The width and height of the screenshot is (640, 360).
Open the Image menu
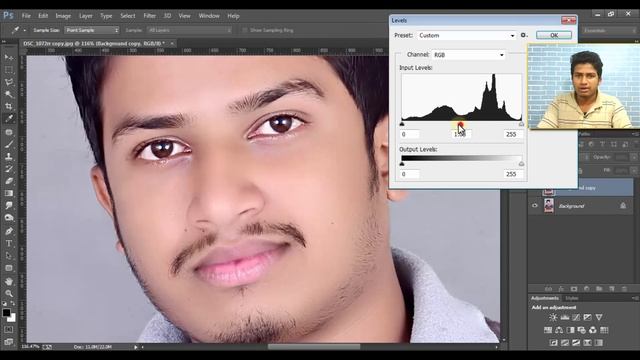coord(63,16)
